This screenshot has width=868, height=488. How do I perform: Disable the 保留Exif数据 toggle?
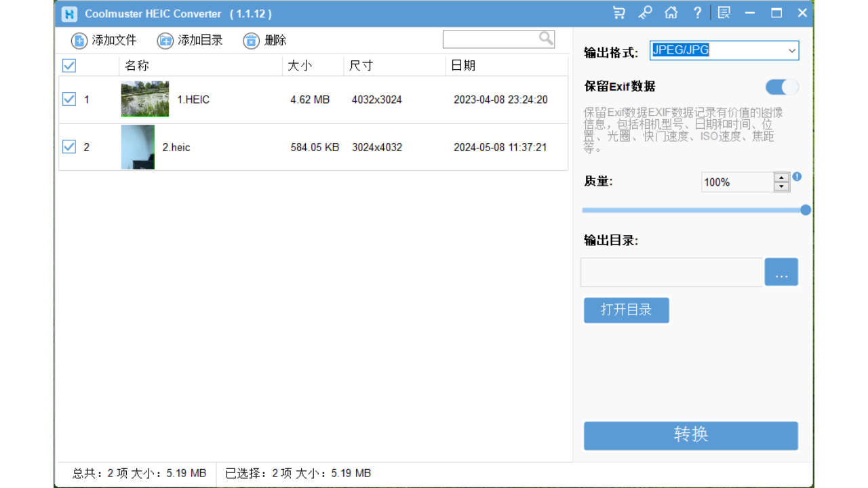pos(782,87)
